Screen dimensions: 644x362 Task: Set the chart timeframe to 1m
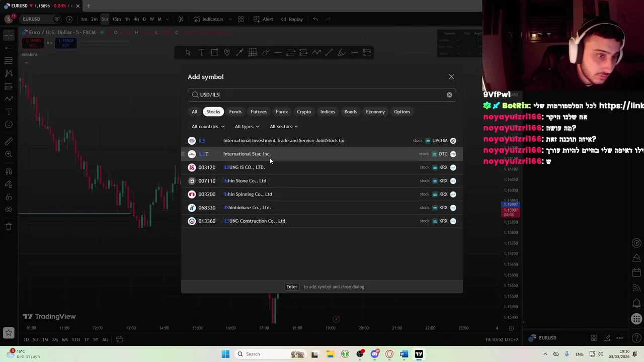pos(84,19)
